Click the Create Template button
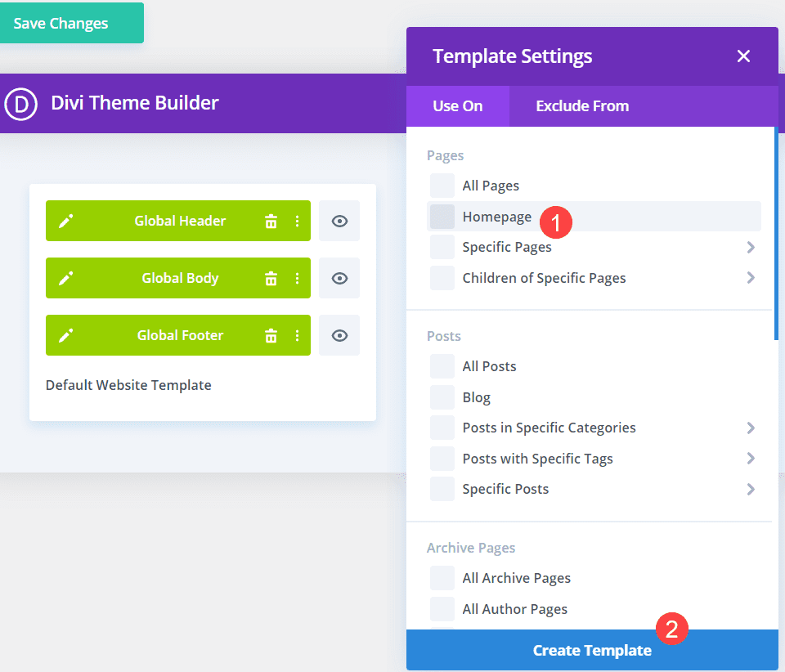 click(x=592, y=651)
